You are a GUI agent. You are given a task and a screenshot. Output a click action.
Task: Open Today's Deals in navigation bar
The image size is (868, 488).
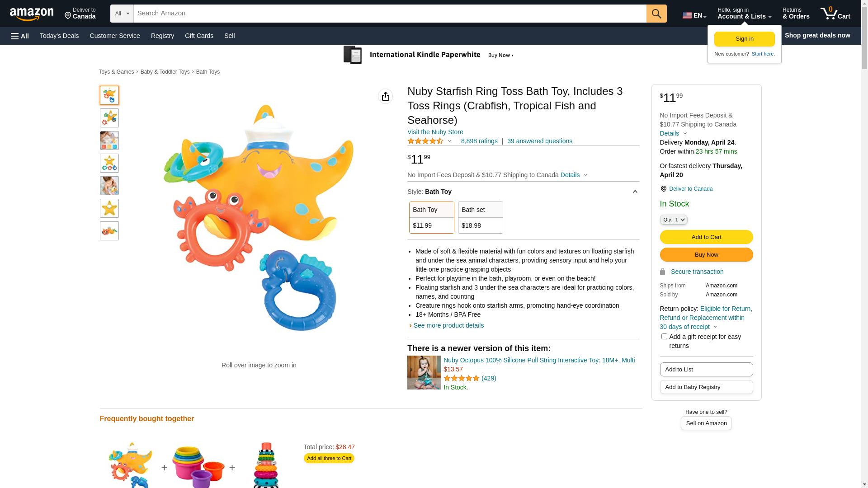click(59, 36)
